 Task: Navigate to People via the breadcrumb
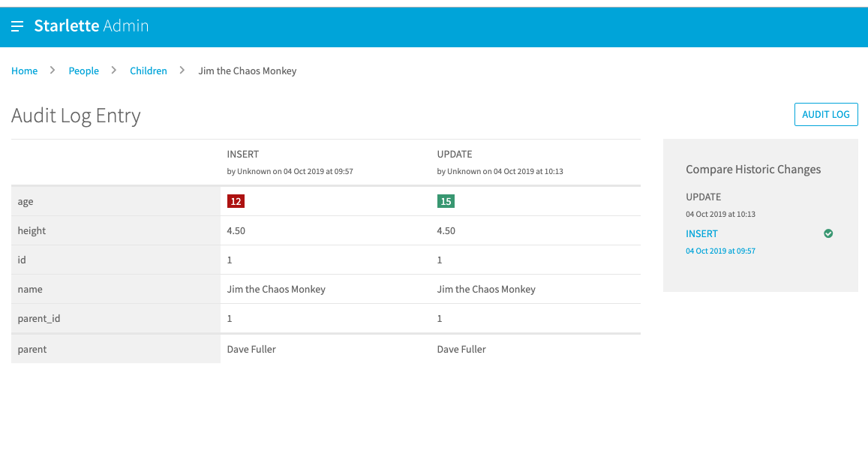(83, 70)
